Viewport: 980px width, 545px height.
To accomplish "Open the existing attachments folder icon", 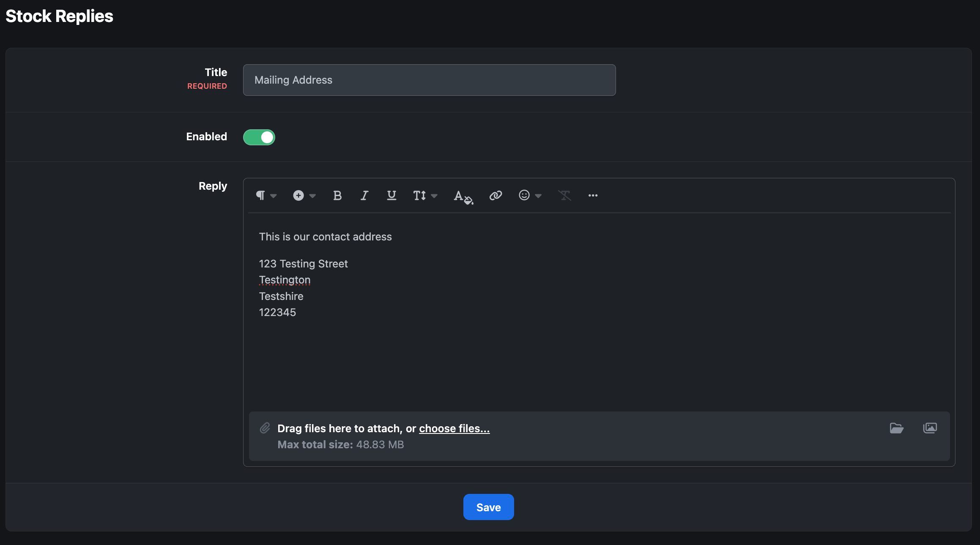I will (896, 428).
